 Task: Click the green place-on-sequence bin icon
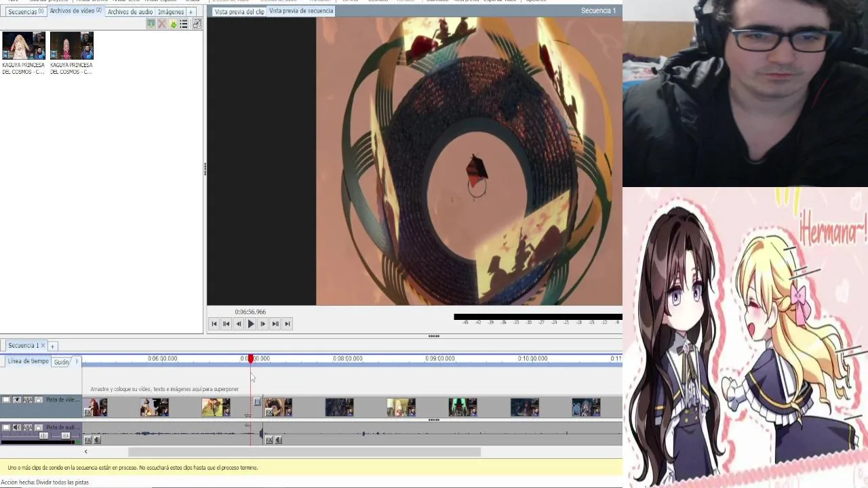151,24
